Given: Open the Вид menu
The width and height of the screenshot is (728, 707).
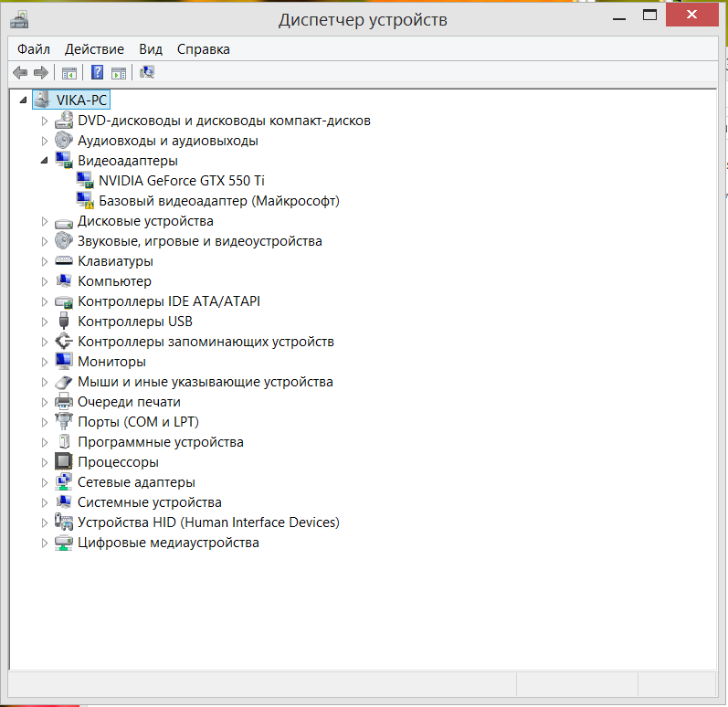Looking at the screenshot, I should point(151,49).
